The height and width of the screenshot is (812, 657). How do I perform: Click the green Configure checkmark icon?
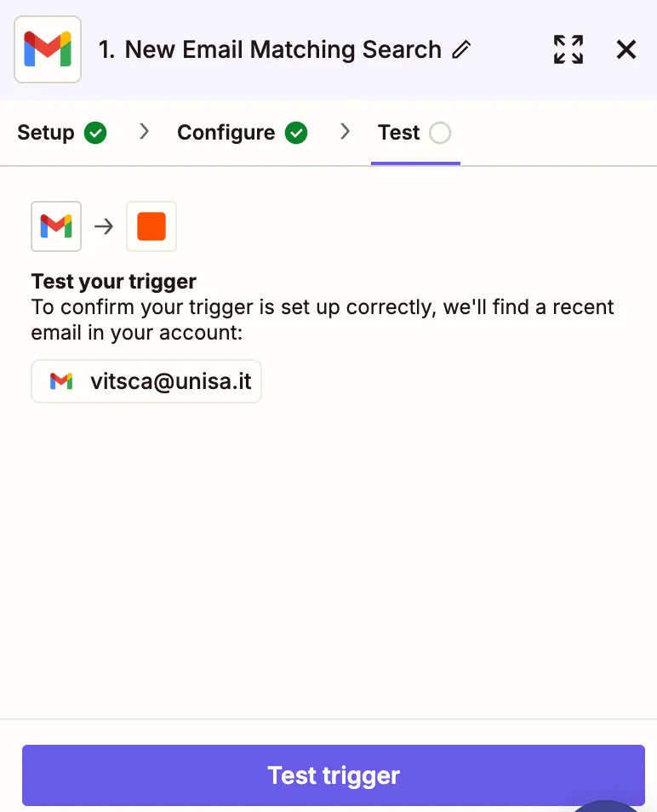coord(296,133)
